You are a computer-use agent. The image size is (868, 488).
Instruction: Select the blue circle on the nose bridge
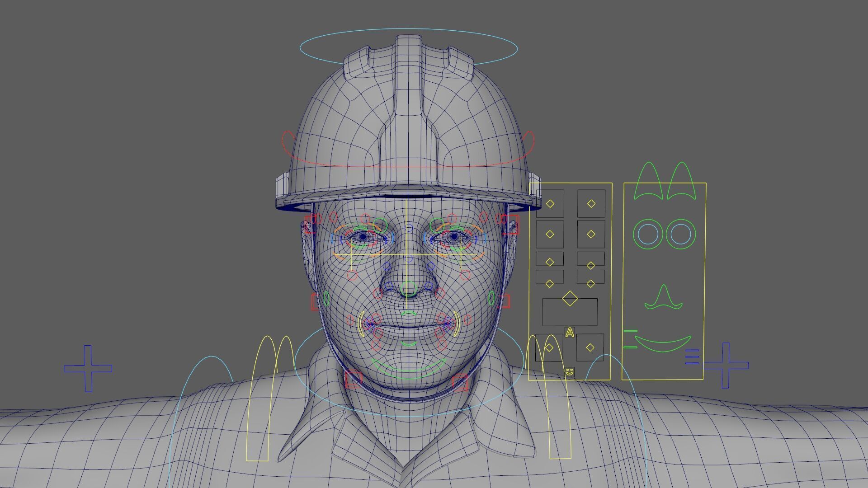click(409, 258)
